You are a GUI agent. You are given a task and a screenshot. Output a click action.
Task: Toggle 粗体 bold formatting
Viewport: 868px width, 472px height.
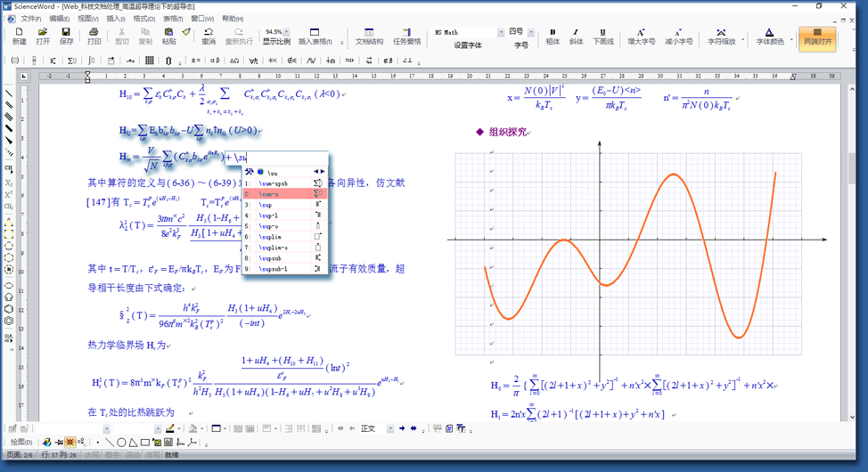(x=553, y=36)
